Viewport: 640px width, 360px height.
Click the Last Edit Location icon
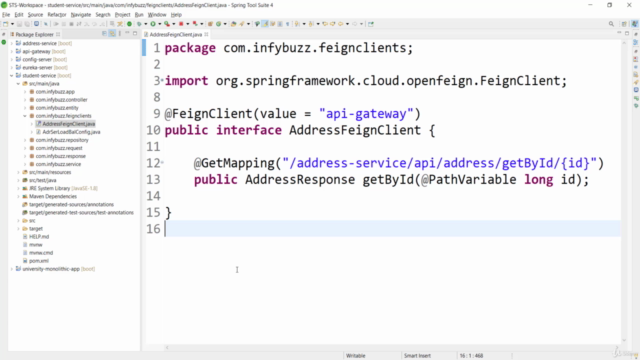(325, 24)
